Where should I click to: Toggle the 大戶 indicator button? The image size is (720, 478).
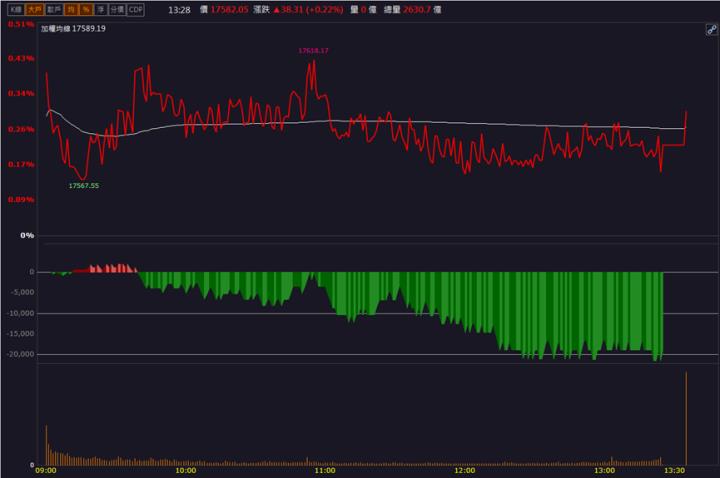pyautogui.click(x=34, y=9)
